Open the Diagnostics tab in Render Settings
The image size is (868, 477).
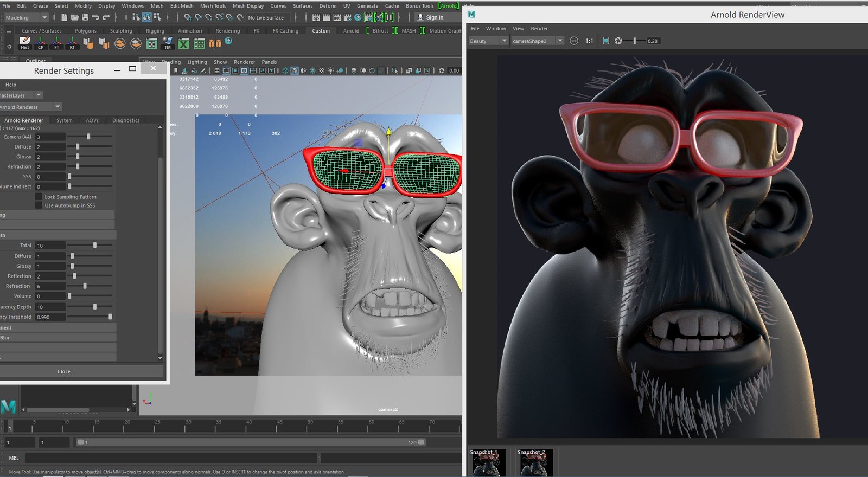pyautogui.click(x=126, y=120)
